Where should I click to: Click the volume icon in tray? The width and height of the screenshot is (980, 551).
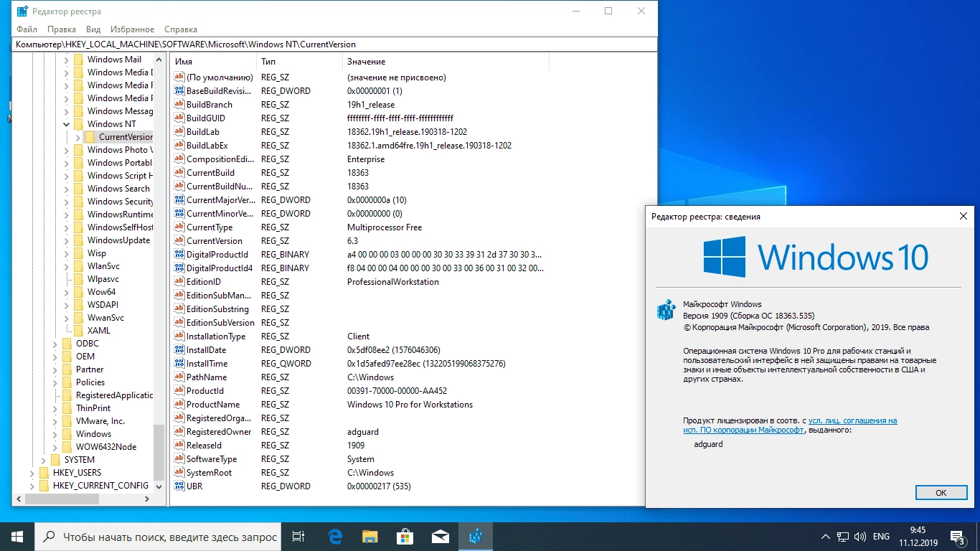[860, 537]
